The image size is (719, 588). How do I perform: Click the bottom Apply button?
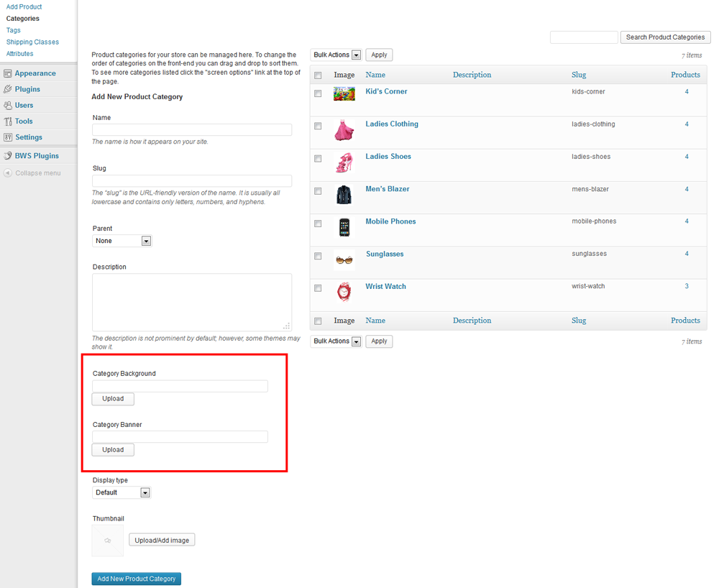click(x=379, y=341)
